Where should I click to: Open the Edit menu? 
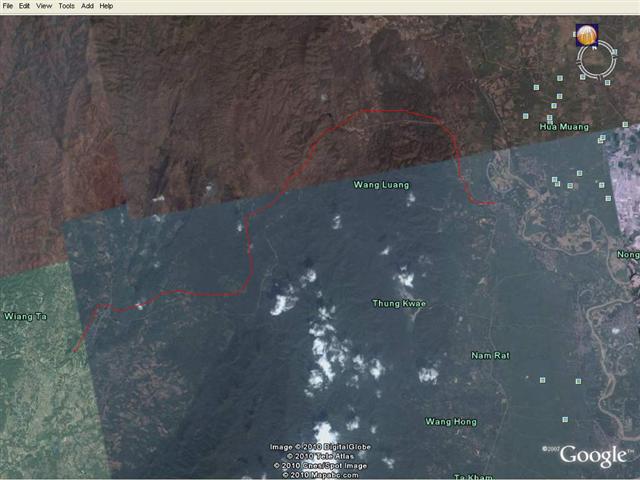(x=24, y=6)
